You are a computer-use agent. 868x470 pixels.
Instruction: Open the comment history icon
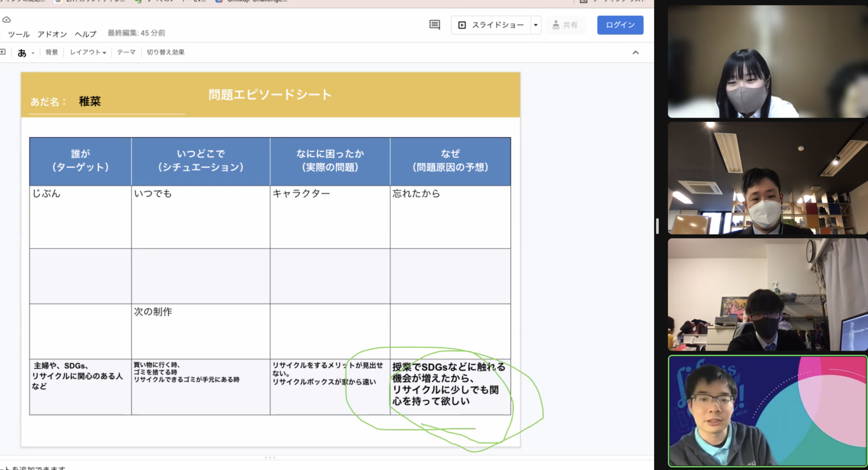point(434,25)
